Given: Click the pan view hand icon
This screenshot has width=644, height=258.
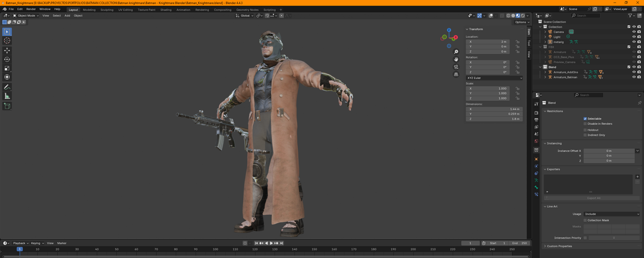Looking at the screenshot, I should (x=456, y=59).
